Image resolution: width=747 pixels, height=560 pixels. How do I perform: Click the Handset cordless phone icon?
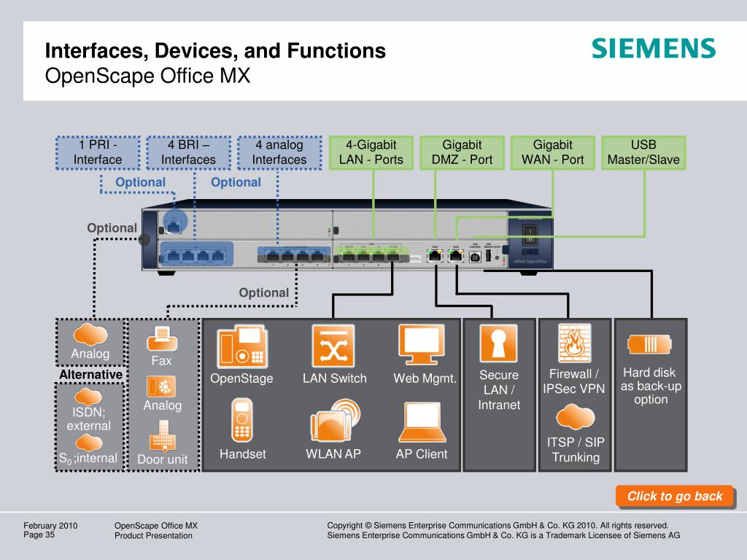pos(241,421)
